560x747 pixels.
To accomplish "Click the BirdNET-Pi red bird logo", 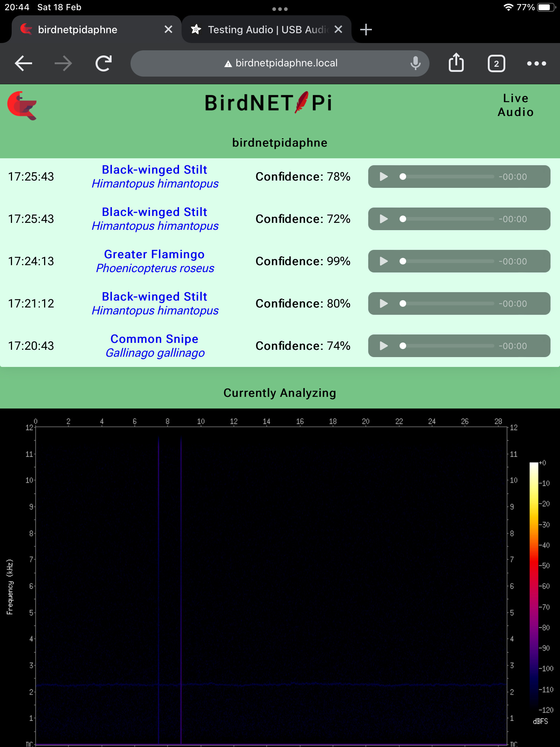I will point(22,105).
